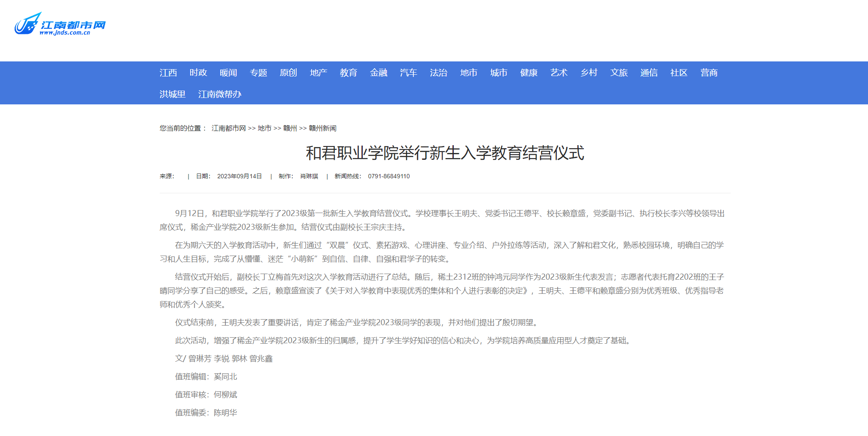Click the 江南微帮办 menu link

220,94
